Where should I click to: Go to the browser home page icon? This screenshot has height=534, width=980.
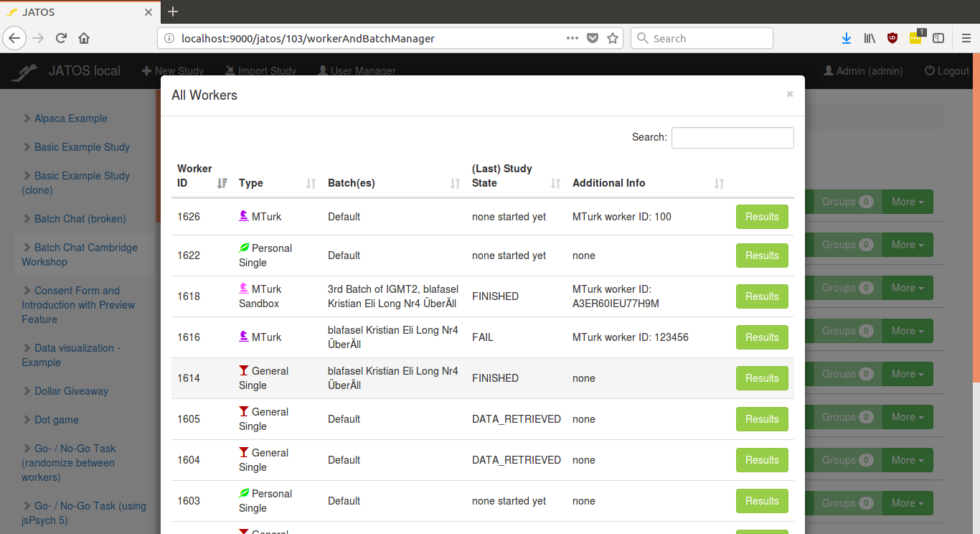pyautogui.click(x=84, y=38)
